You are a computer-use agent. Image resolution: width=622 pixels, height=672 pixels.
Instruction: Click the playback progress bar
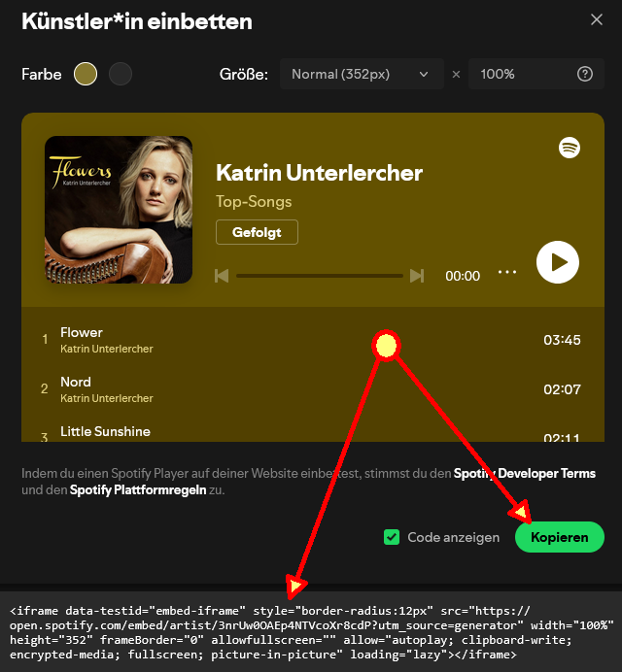coord(319,276)
